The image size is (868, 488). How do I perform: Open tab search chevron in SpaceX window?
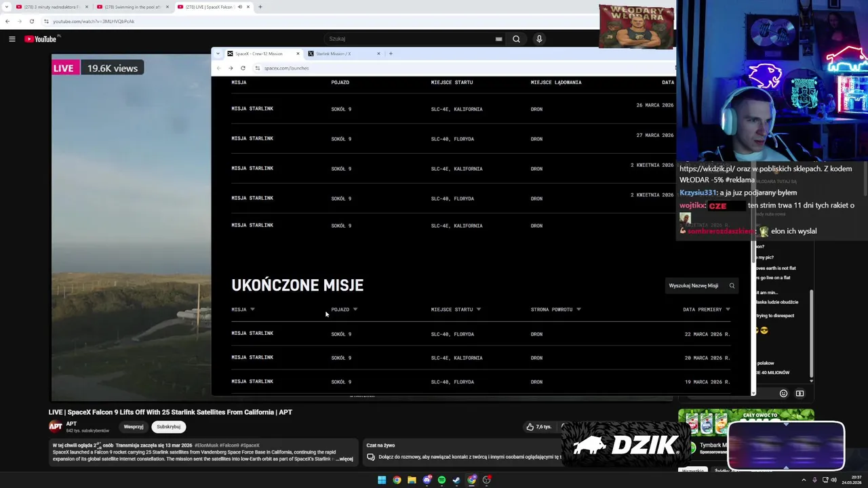click(218, 54)
